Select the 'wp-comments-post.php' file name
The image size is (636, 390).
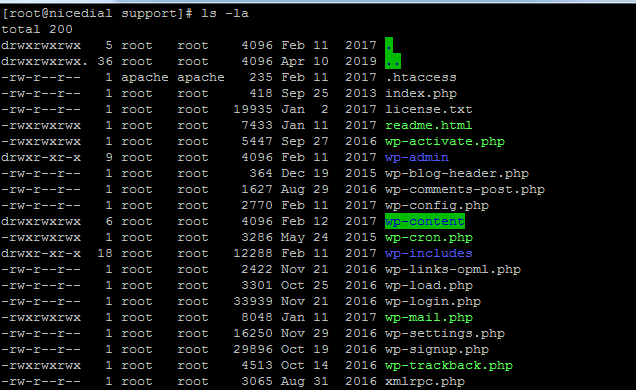[465, 189]
